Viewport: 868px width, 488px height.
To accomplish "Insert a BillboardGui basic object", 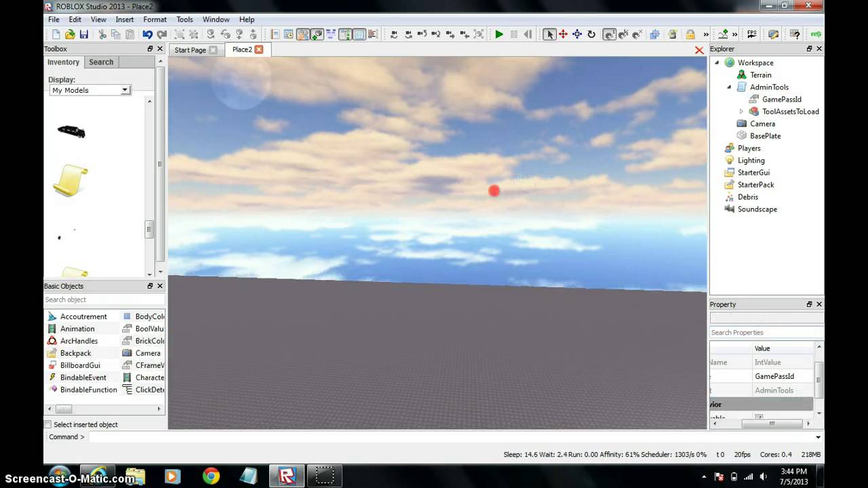I will pyautogui.click(x=80, y=365).
